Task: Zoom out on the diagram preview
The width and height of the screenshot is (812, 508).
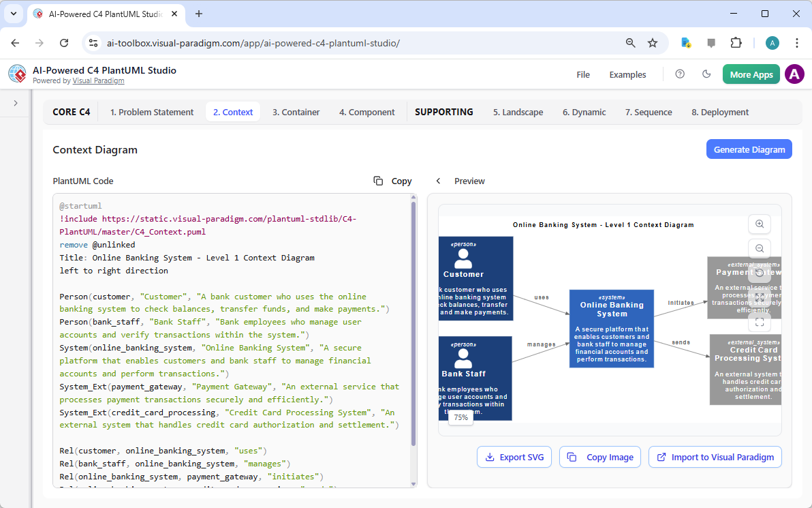Action: [760, 248]
